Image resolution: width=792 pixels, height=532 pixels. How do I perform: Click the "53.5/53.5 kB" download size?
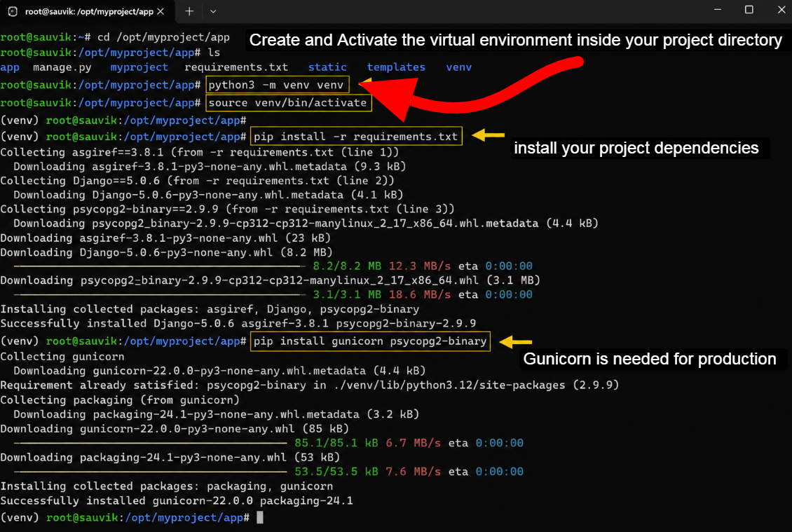(336, 472)
